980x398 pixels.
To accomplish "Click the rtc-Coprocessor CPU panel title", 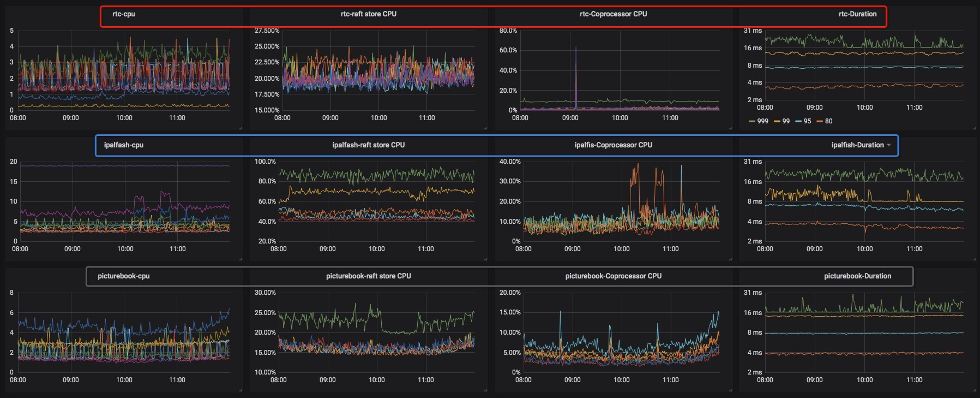I will [614, 14].
